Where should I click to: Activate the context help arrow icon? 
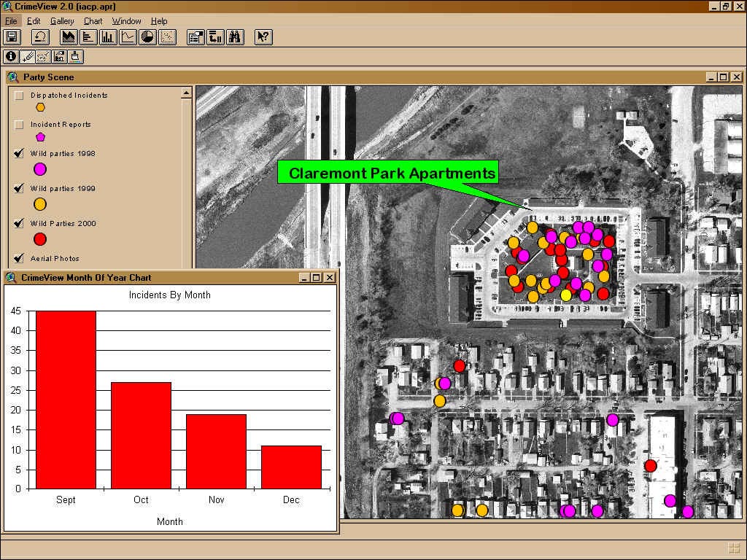[263, 37]
